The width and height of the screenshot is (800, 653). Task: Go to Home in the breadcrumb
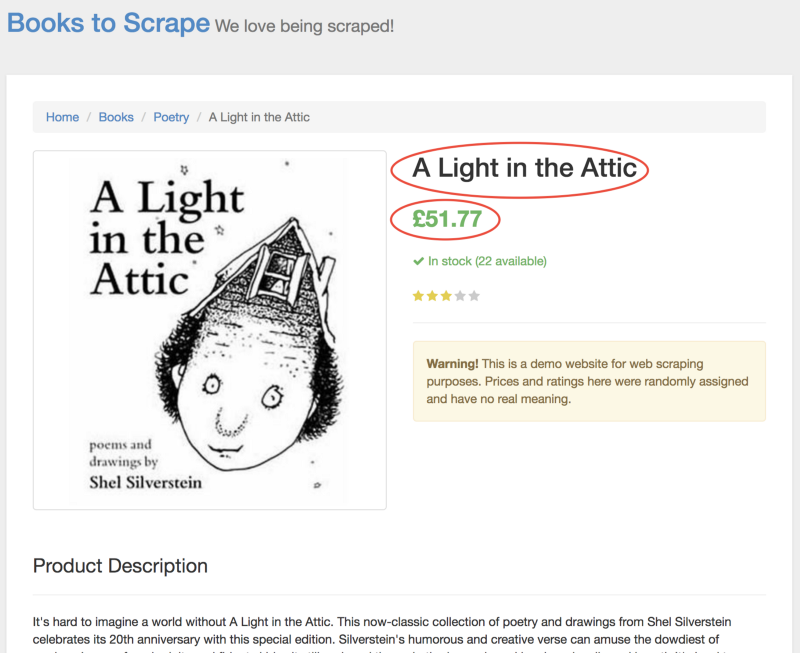(x=62, y=117)
